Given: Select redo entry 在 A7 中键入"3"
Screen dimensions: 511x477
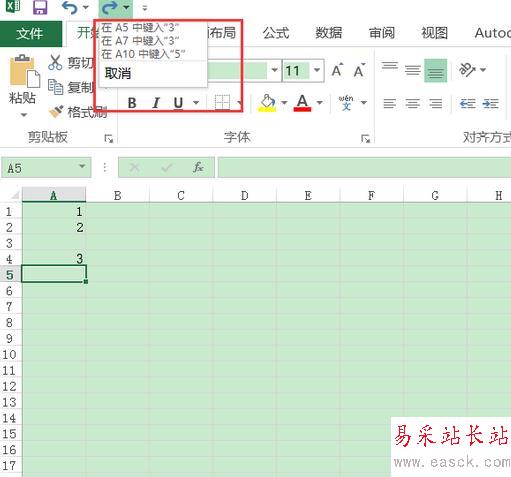Looking at the screenshot, I should tap(140, 41).
